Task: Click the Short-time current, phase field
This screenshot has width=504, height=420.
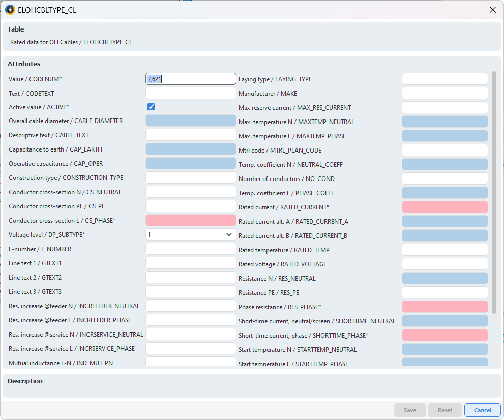Action: pos(444,335)
